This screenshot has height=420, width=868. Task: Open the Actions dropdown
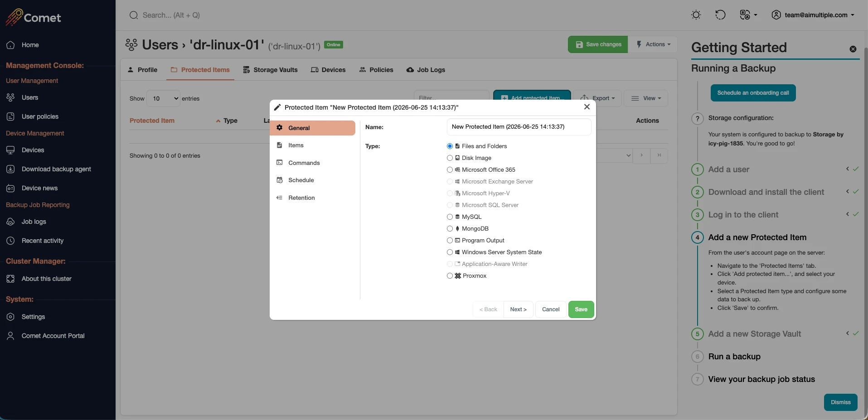tap(653, 44)
